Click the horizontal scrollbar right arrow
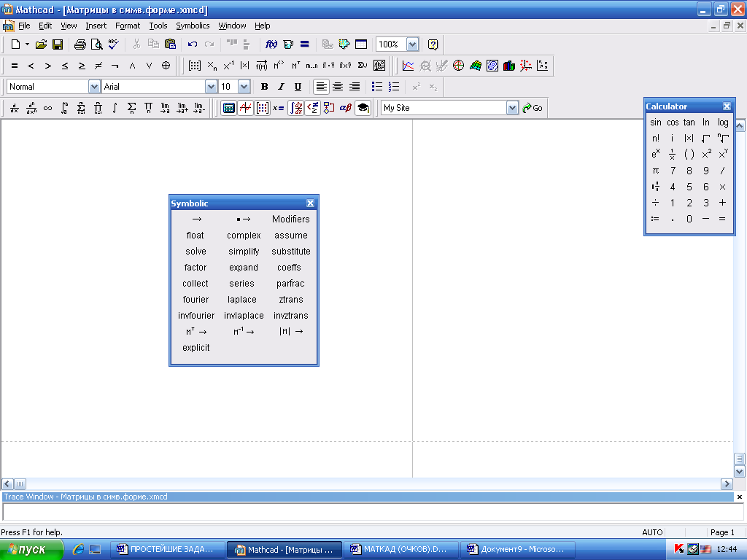 pyautogui.click(x=727, y=484)
